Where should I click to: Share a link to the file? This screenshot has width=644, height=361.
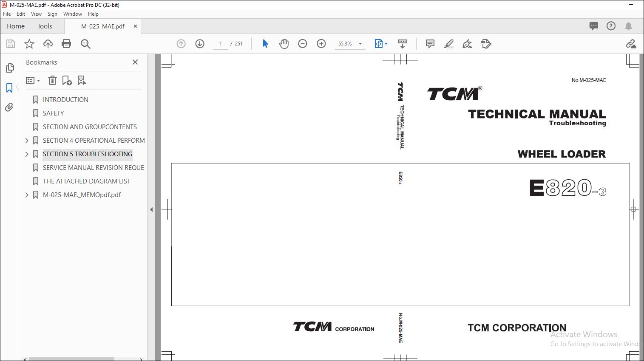tap(631, 44)
